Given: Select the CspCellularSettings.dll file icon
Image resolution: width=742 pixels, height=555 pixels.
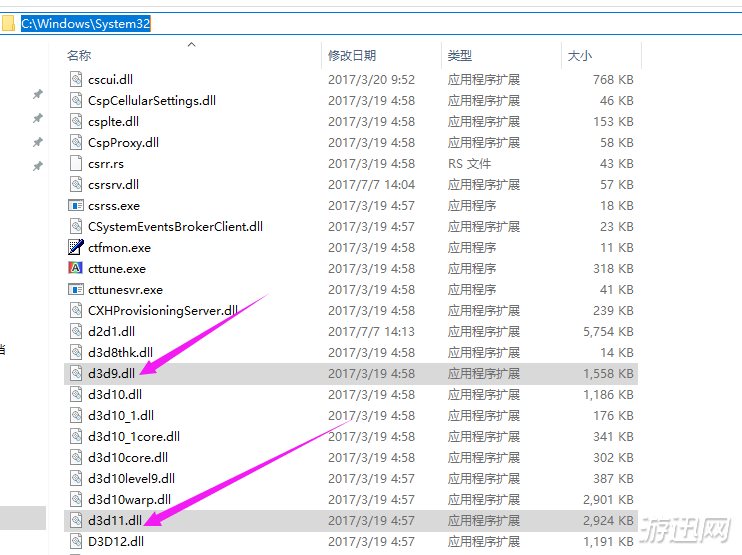Looking at the screenshot, I should [76, 100].
